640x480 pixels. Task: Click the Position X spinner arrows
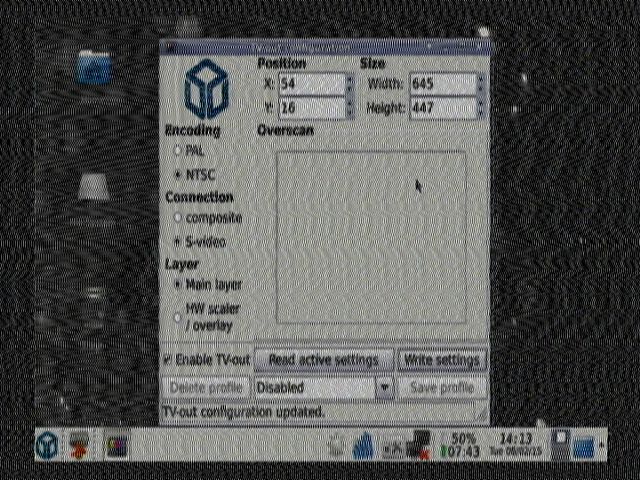pos(349,84)
